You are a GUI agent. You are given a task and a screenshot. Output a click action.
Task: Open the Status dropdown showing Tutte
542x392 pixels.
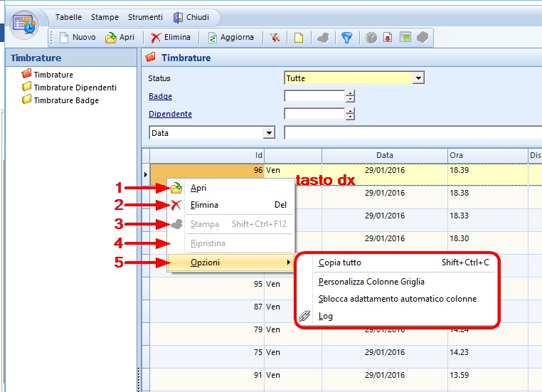pos(418,78)
